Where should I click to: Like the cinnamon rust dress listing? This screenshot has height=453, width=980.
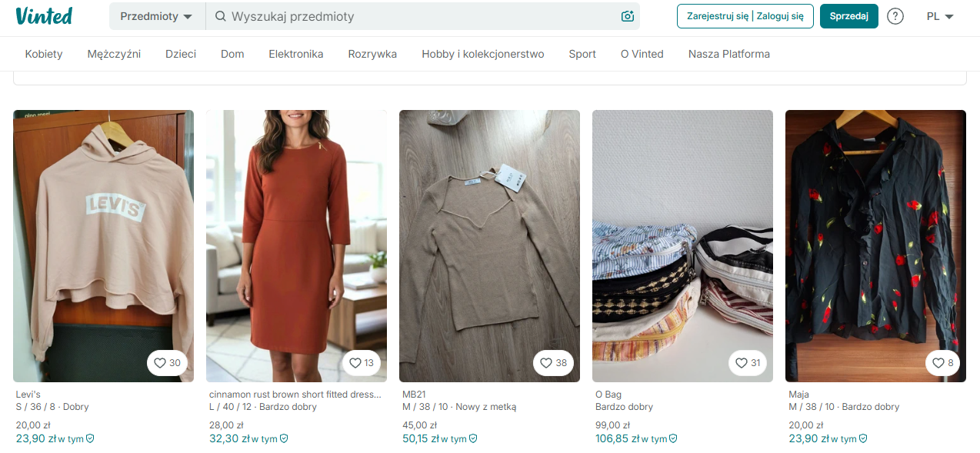click(361, 363)
